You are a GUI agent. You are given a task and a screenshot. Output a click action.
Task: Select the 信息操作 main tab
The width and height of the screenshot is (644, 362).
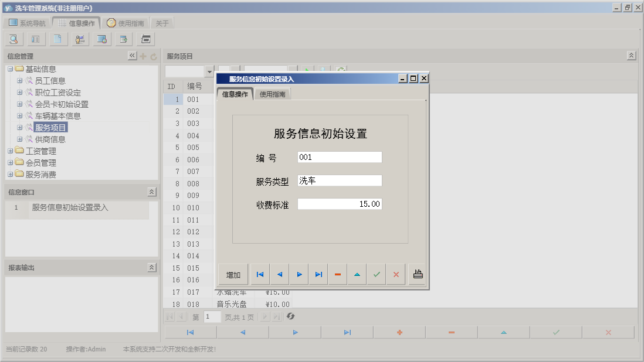tap(77, 23)
